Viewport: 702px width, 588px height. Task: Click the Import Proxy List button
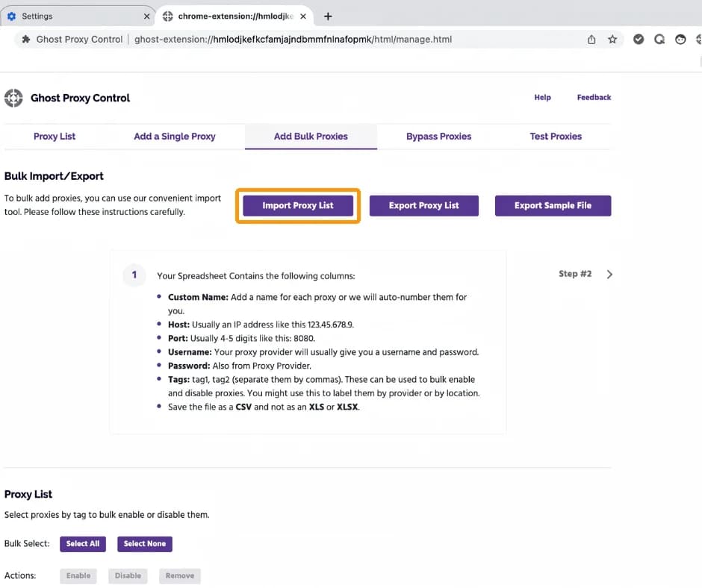[297, 205]
